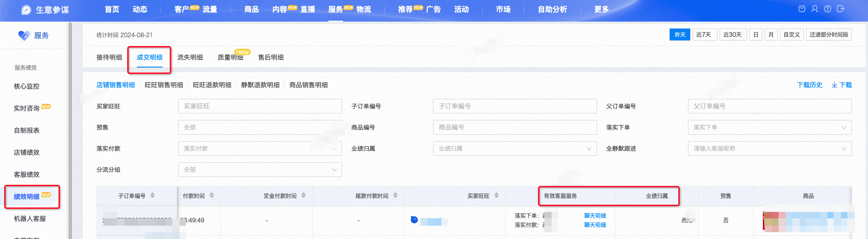Viewport: 868px width, 239px height.
Task: Open 客户 in the top navigation
Action: (182, 9)
